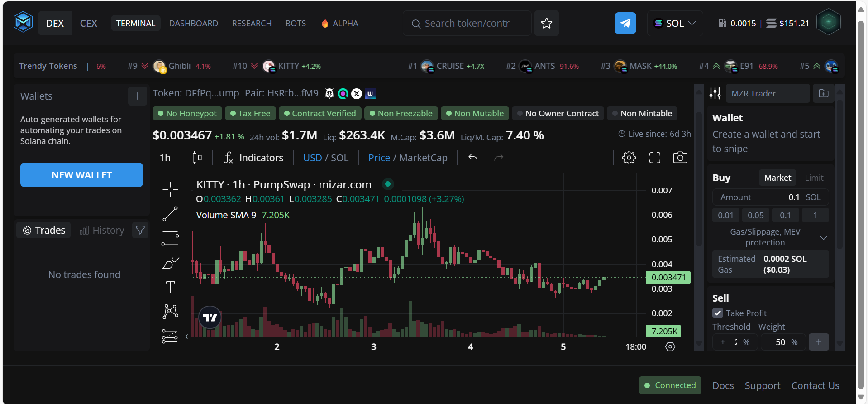
Task: Click the NEW WALLET button
Action: [x=81, y=175]
